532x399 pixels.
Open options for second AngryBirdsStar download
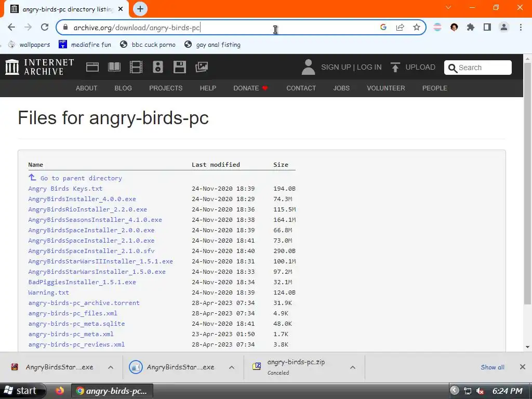tap(232, 367)
